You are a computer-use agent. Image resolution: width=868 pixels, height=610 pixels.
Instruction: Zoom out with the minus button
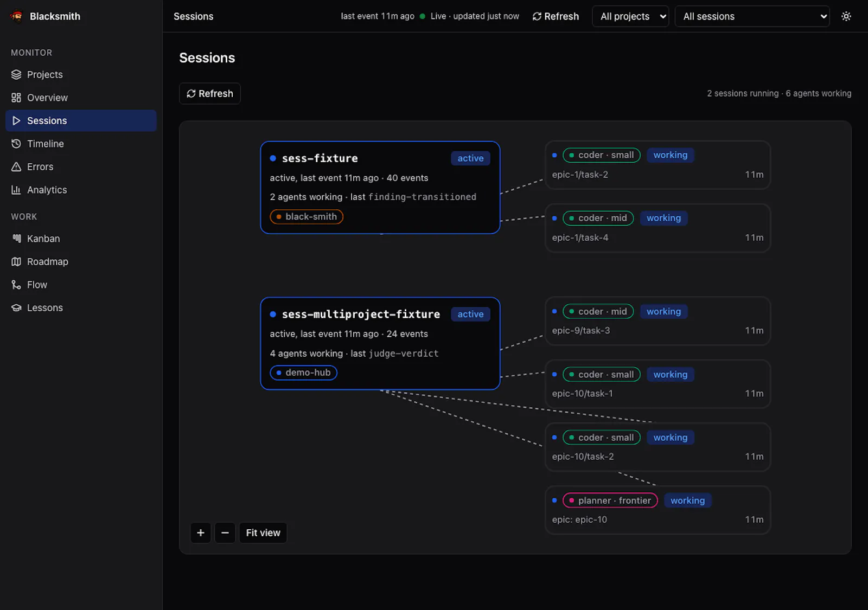click(225, 533)
